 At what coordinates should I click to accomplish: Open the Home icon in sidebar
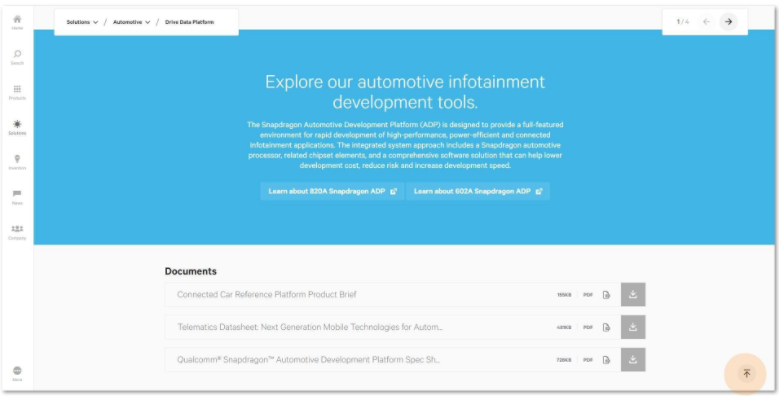point(17,22)
